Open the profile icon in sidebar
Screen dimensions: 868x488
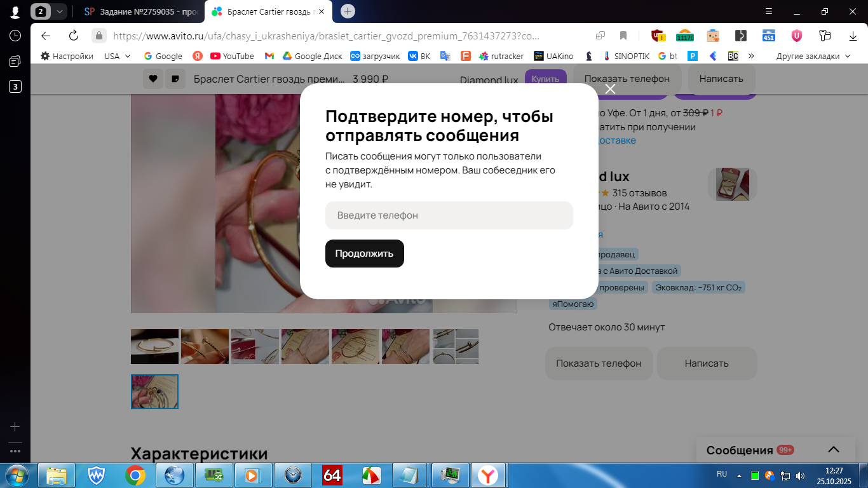pos(15,12)
